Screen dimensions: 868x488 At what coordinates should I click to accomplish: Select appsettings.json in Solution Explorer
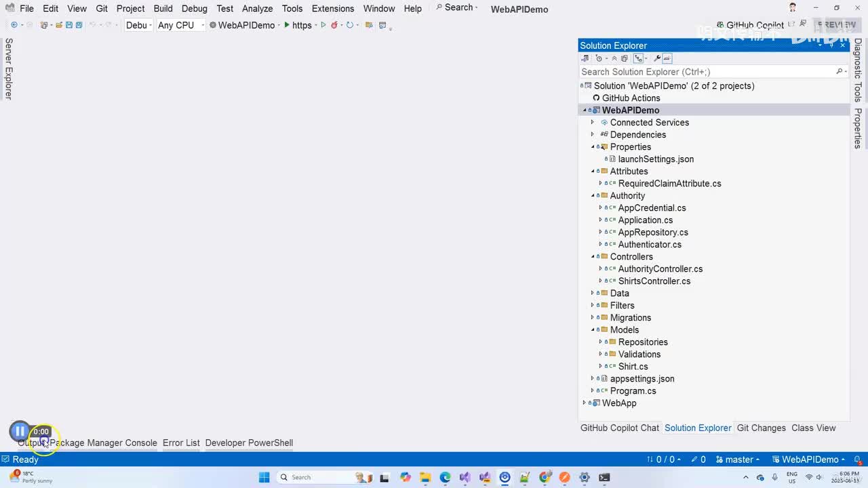coord(642,379)
